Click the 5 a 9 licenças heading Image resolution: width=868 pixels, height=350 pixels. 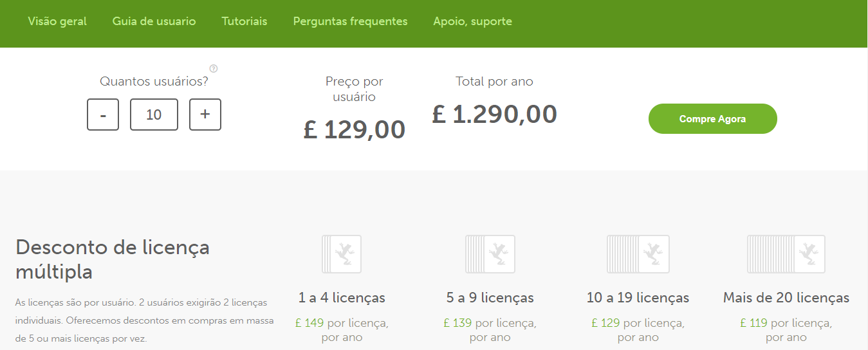490,298
